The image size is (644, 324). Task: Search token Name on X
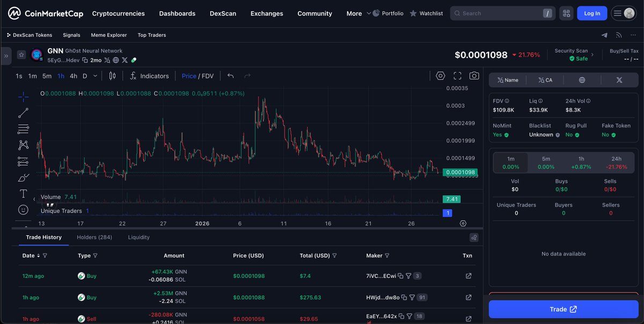(x=508, y=80)
